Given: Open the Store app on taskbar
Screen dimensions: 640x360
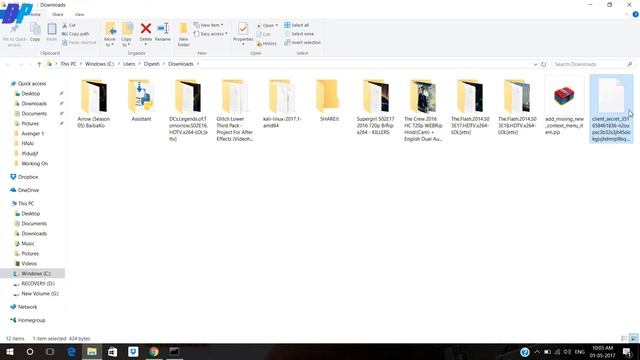Looking at the screenshot, I should [112, 351].
